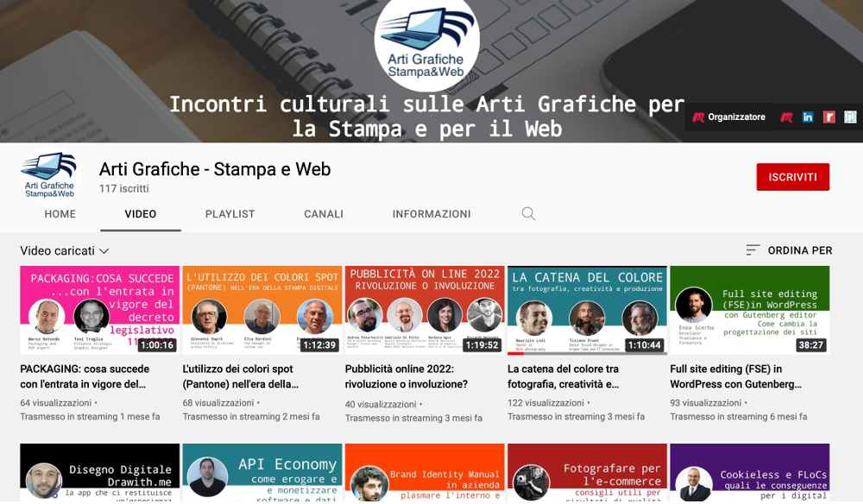This screenshot has width=863, height=504.
Task: Open the INFORMAZIONI tab
Action: point(431,214)
